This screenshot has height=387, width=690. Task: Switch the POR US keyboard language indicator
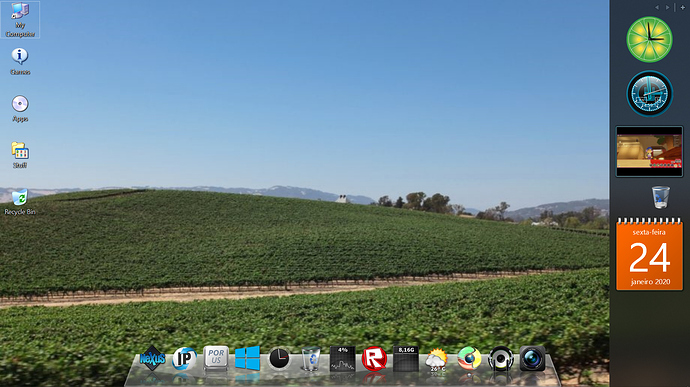(x=216, y=358)
